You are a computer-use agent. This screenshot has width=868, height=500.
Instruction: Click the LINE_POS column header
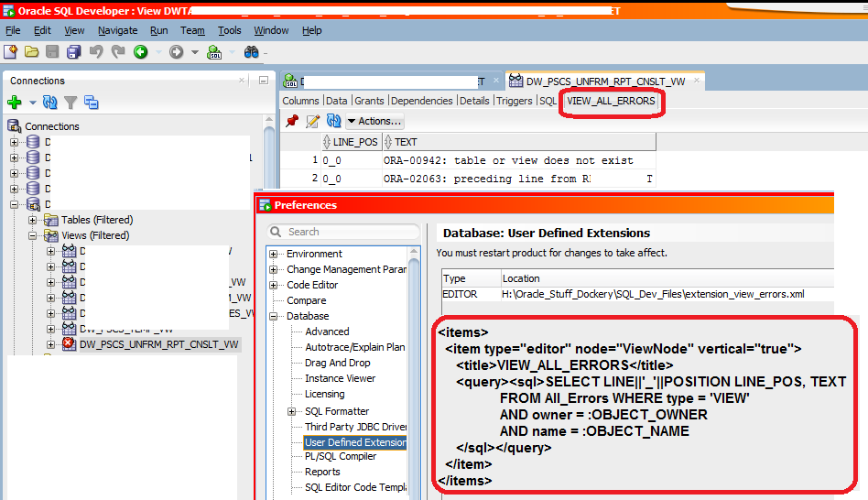point(352,142)
